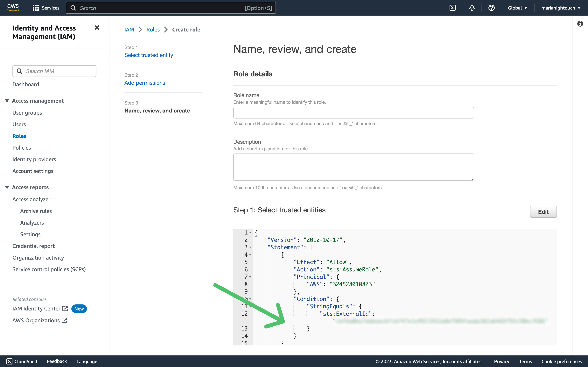Click the notifications bell icon
Viewport: 588px width, 367px height.
click(x=472, y=8)
